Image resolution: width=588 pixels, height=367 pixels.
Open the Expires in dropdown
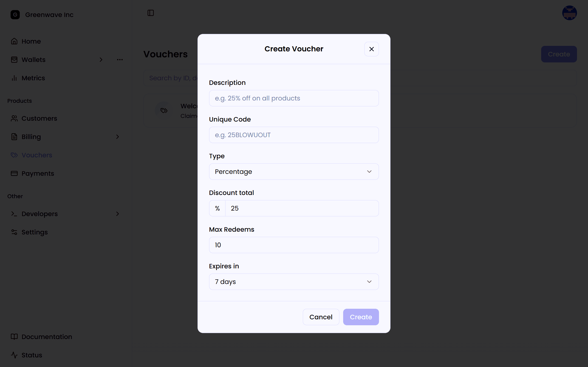pyautogui.click(x=294, y=282)
